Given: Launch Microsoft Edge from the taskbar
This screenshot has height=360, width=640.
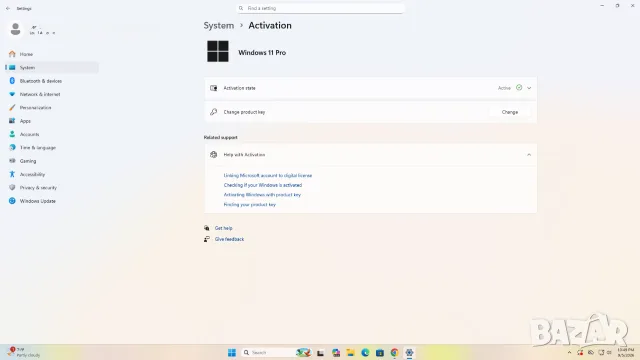Looking at the screenshot, I should click(x=365, y=353).
